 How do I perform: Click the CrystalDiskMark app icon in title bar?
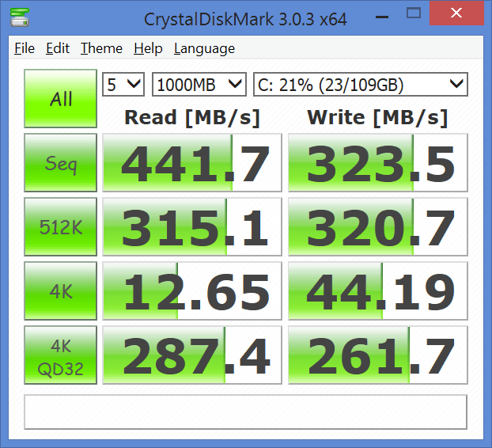point(20,17)
